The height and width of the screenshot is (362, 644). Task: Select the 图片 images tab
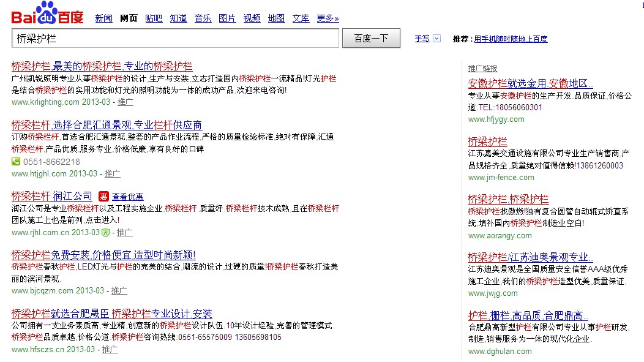tap(227, 18)
